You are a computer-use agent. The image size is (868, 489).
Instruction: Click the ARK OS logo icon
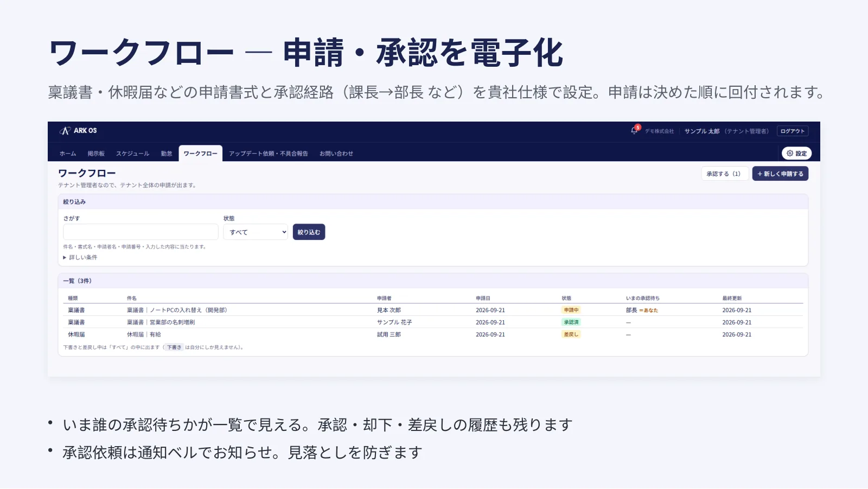point(65,131)
